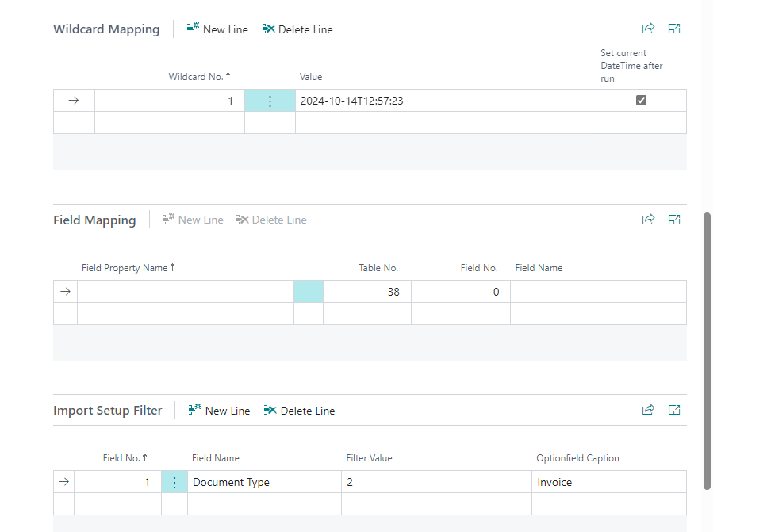The width and height of the screenshot is (767, 532).
Task: Open row options for Document Type filter
Action: [174, 482]
